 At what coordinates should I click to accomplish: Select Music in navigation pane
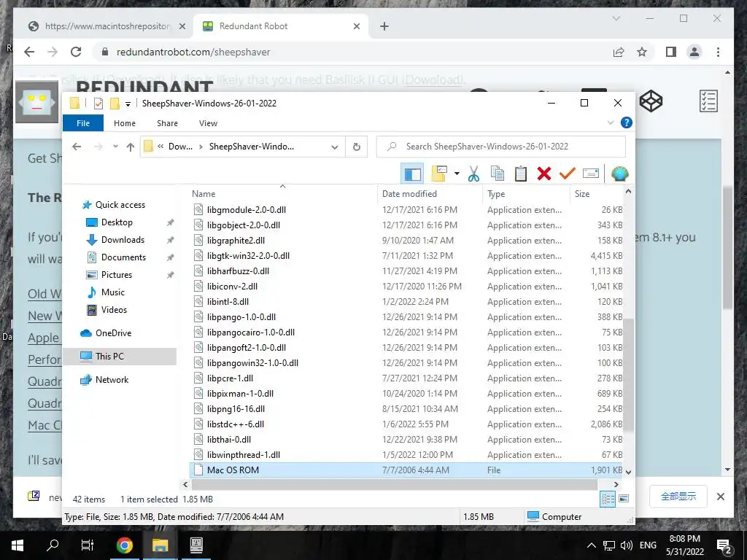pyautogui.click(x=112, y=292)
